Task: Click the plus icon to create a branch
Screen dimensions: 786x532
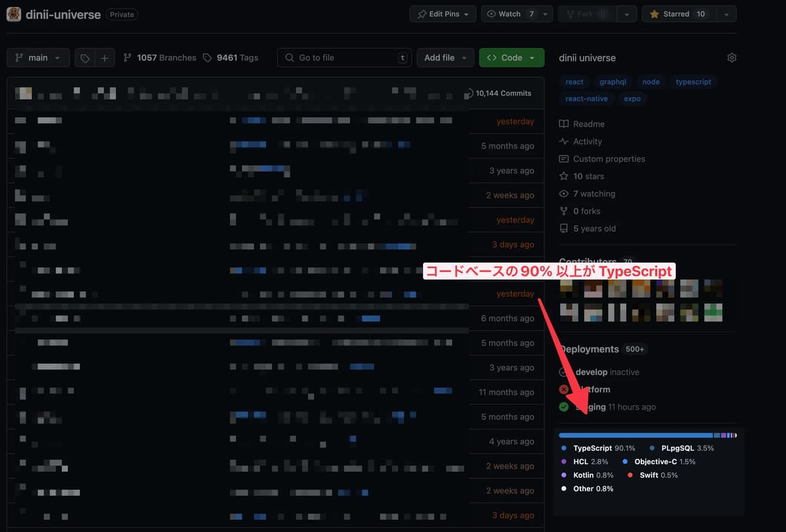Action: click(105, 58)
